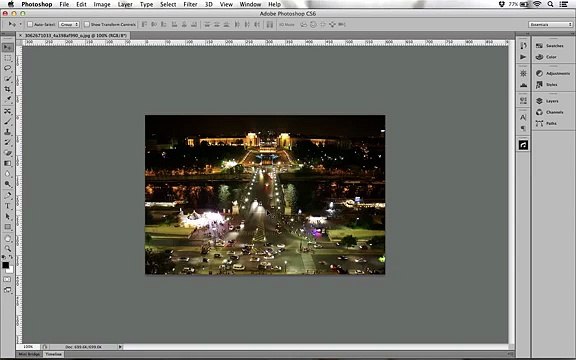Enable Show Transform Controls checkbox
This screenshot has width=576, height=360.
click(87, 25)
